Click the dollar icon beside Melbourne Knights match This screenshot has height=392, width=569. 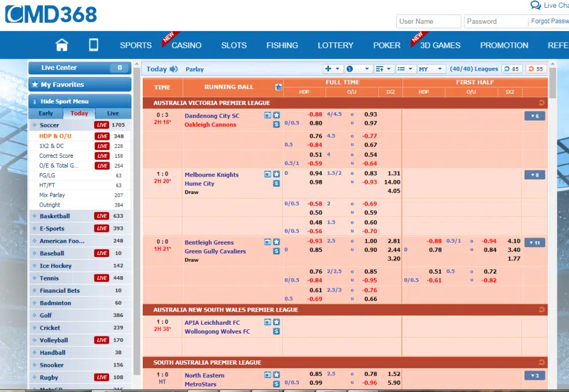click(x=277, y=182)
